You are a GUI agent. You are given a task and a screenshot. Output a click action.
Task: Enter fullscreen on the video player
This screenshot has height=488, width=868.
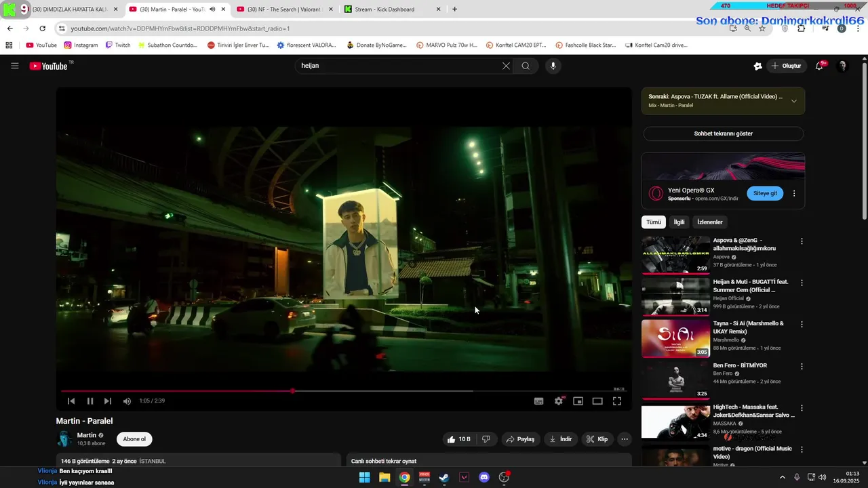click(617, 401)
